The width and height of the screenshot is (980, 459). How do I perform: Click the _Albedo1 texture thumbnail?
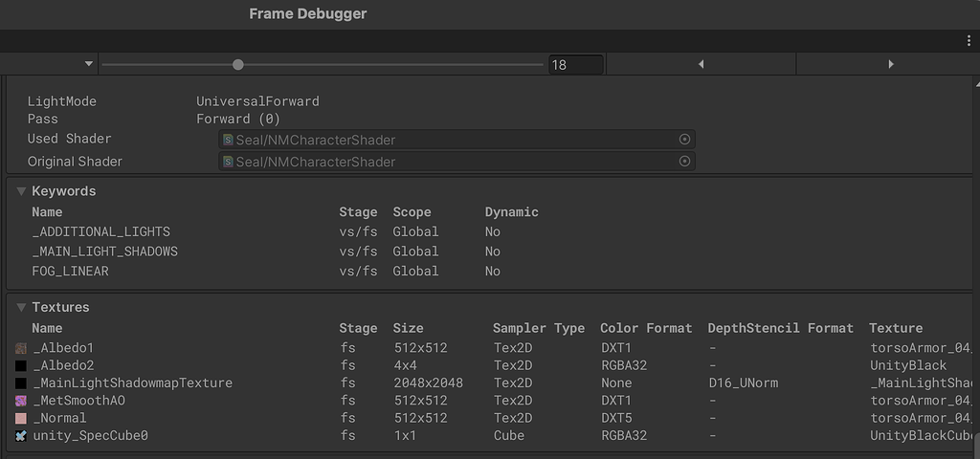(21, 348)
